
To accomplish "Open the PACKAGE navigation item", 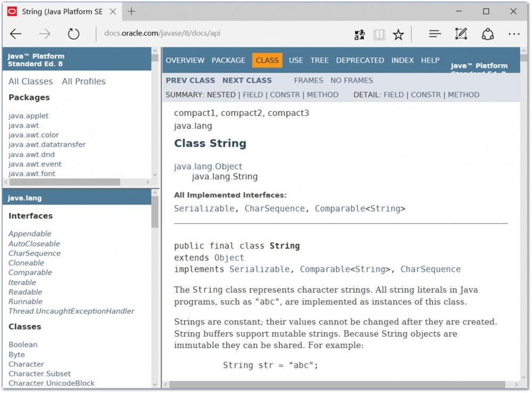I will [228, 60].
